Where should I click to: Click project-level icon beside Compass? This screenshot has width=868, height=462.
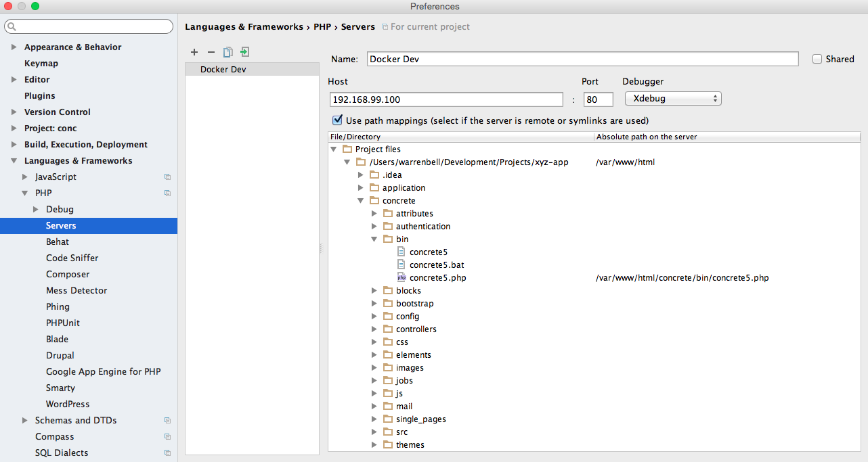click(167, 437)
